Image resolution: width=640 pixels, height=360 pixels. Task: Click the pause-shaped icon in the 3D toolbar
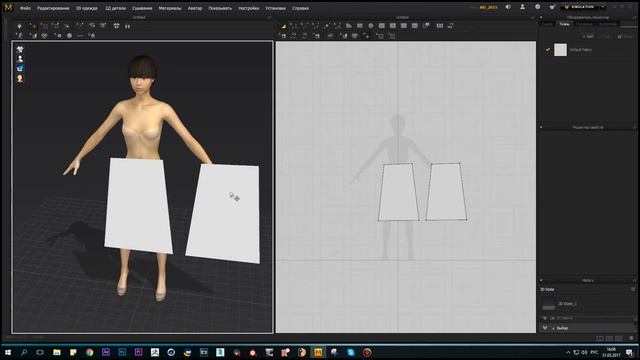(127, 26)
